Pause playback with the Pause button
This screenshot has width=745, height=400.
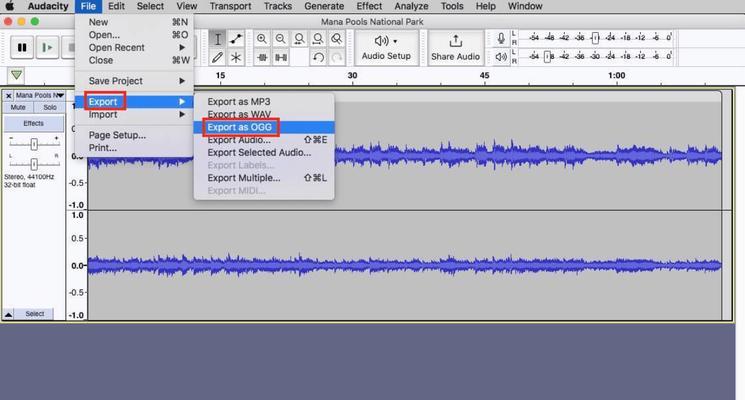(x=22, y=48)
